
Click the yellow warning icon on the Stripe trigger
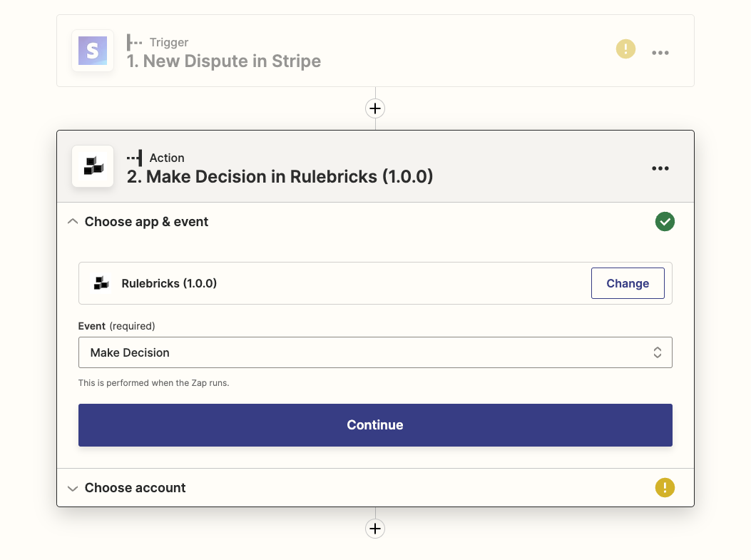[x=625, y=49]
